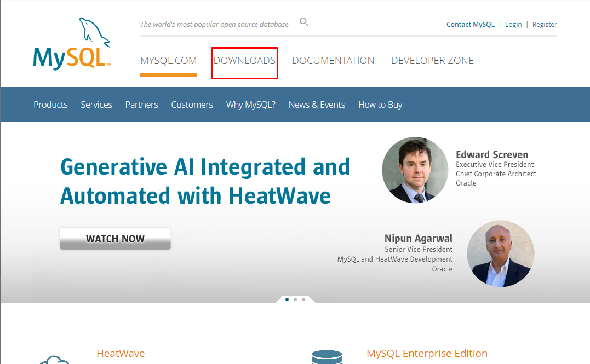
Task: Click the search tagline text field
Action: 215,25
